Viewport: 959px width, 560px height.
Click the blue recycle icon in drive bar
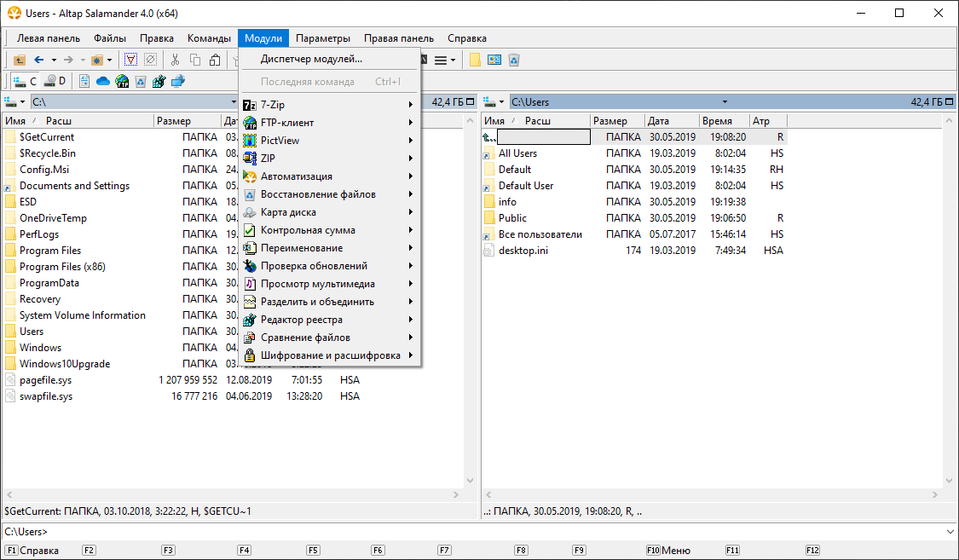click(141, 81)
